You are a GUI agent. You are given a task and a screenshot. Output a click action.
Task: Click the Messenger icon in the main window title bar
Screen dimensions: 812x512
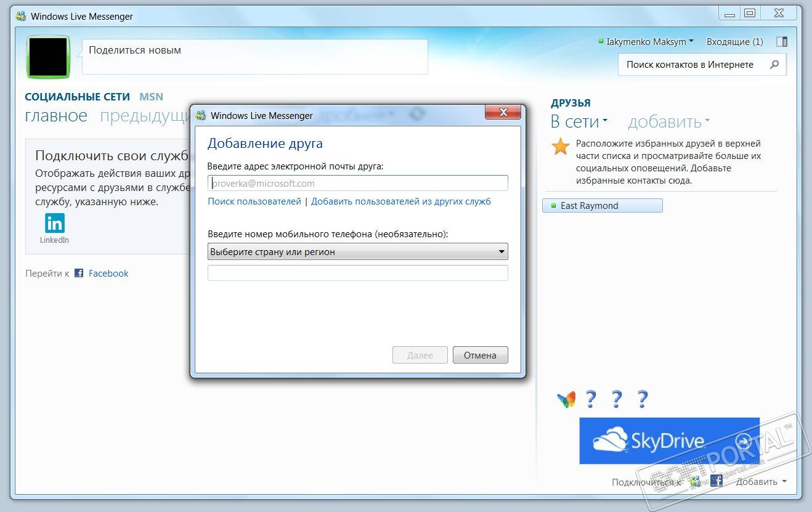21,16
